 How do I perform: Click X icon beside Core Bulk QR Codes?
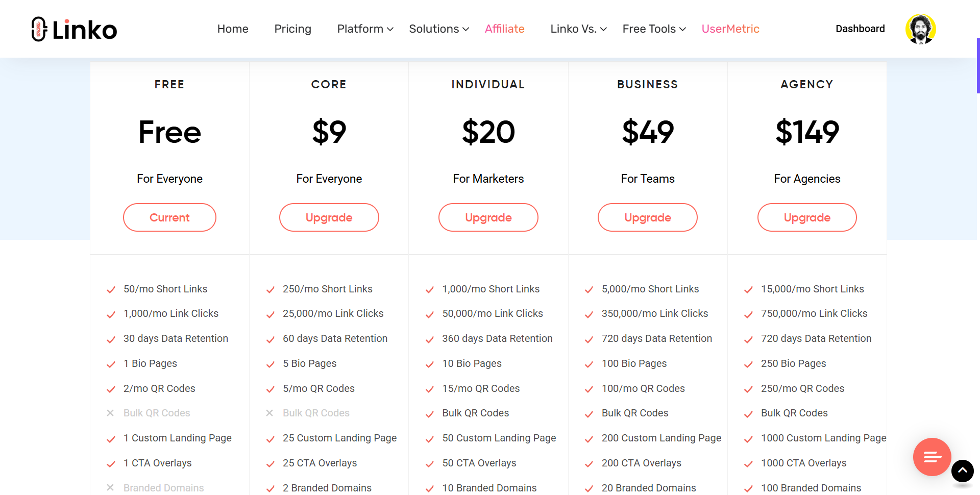[x=269, y=413]
